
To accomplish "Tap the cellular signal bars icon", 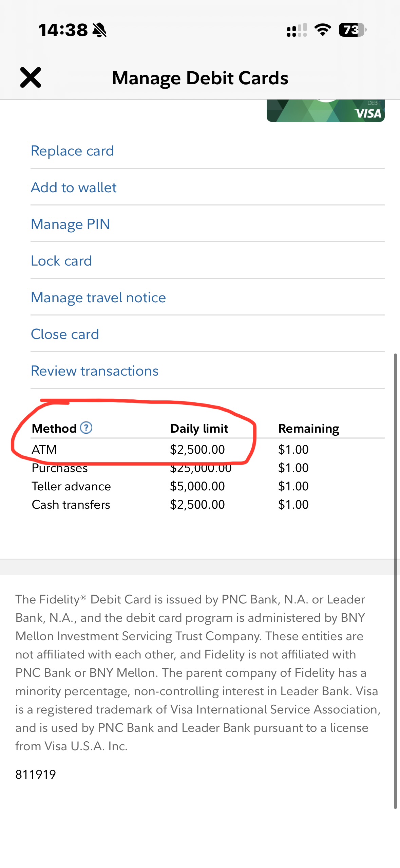I will point(297,30).
